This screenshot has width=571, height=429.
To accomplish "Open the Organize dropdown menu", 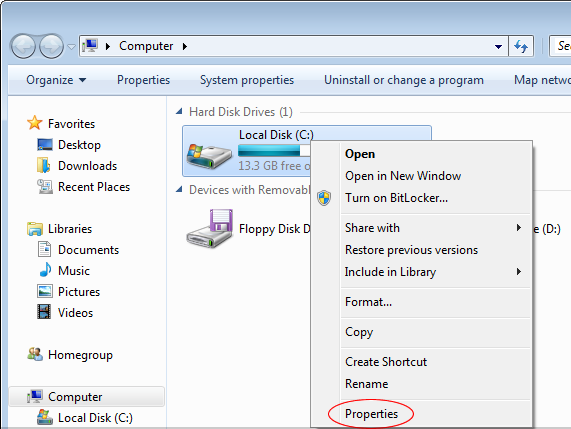I will click(56, 80).
